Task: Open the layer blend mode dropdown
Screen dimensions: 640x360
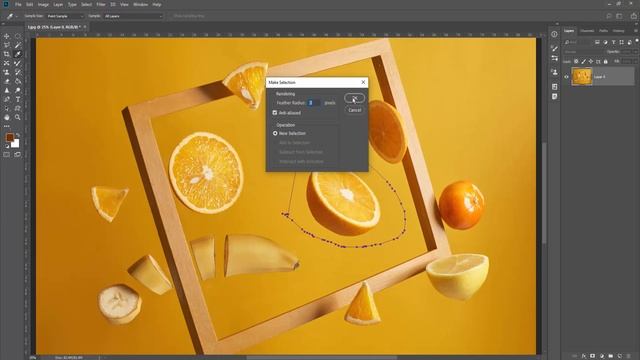Action: point(583,52)
